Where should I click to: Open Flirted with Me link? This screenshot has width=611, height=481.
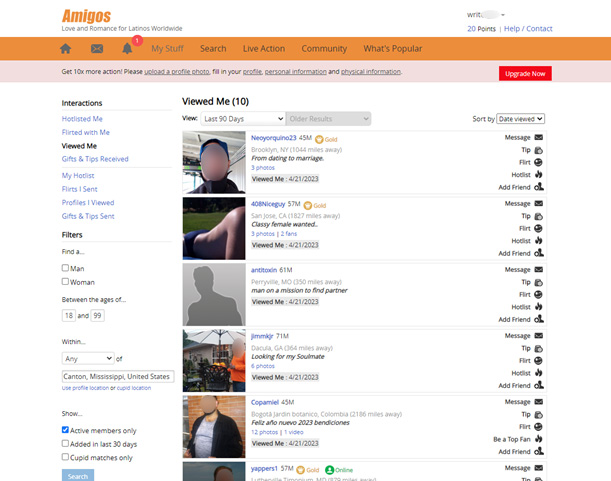pyautogui.click(x=86, y=133)
